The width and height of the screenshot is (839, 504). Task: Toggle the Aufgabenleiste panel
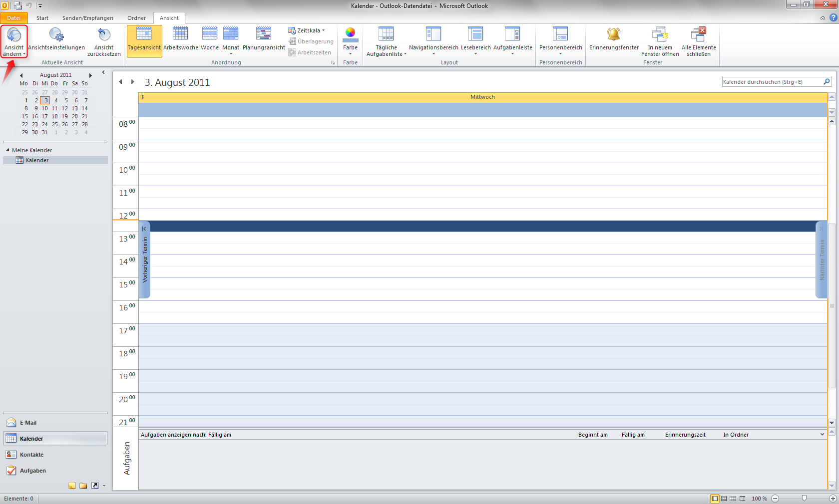click(512, 40)
